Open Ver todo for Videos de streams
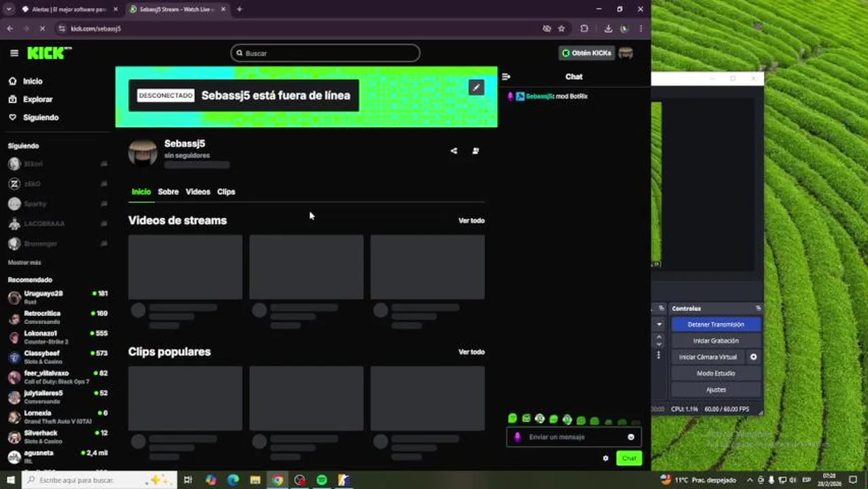This screenshot has width=868, height=489. [x=471, y=221]
